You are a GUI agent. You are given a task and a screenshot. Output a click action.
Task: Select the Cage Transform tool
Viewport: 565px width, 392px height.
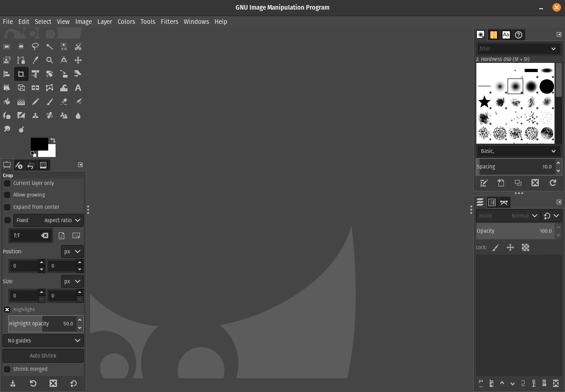tap(50, 88)
